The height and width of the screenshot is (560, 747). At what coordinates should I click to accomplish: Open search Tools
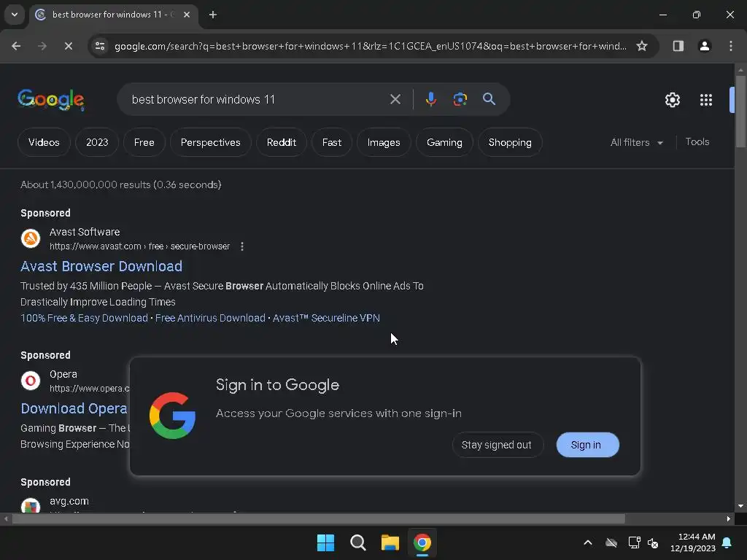click(697, 142)
